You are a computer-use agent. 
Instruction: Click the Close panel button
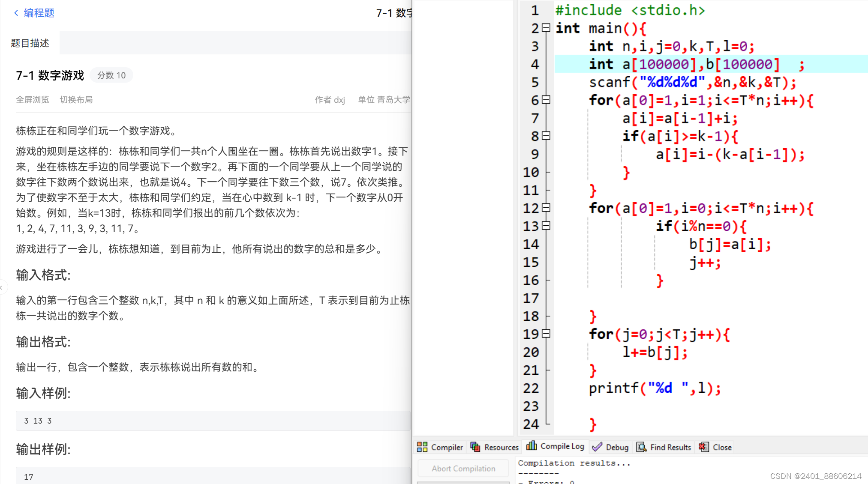[x=715, y=447]
